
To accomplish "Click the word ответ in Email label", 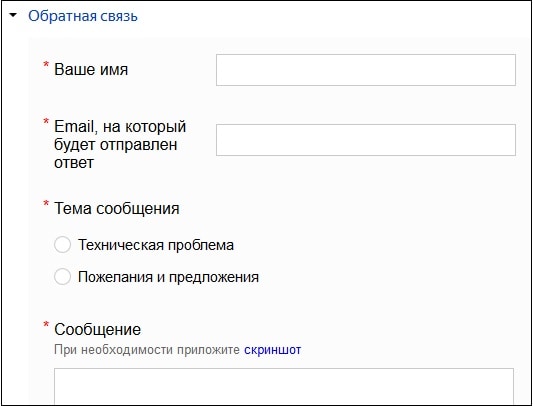I will tap(74, 163).
